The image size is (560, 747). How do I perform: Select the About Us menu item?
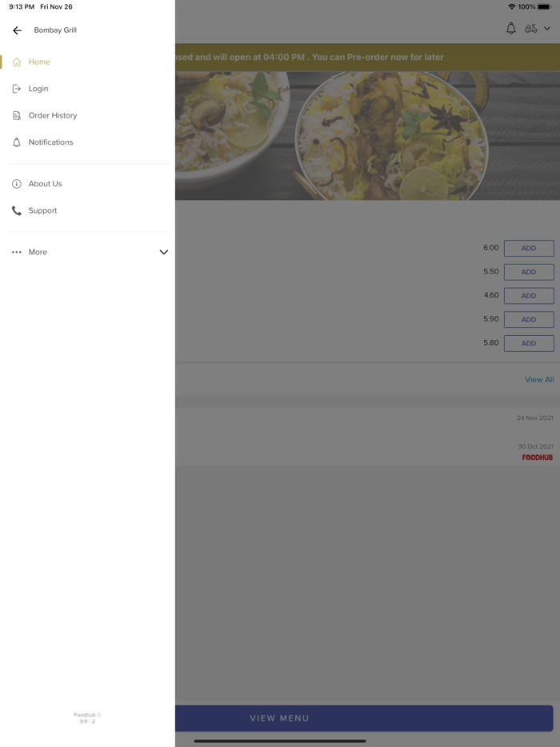(x=46, y=184)
